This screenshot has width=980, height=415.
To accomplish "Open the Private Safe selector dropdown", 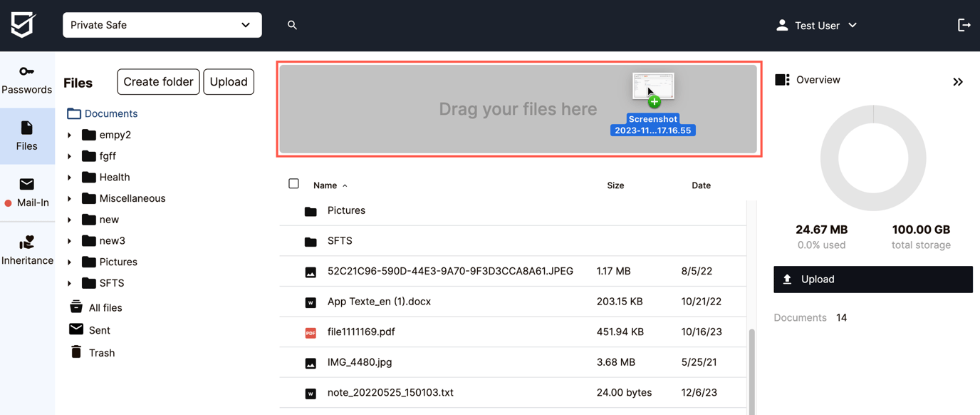I will click(x=162, y=24).
